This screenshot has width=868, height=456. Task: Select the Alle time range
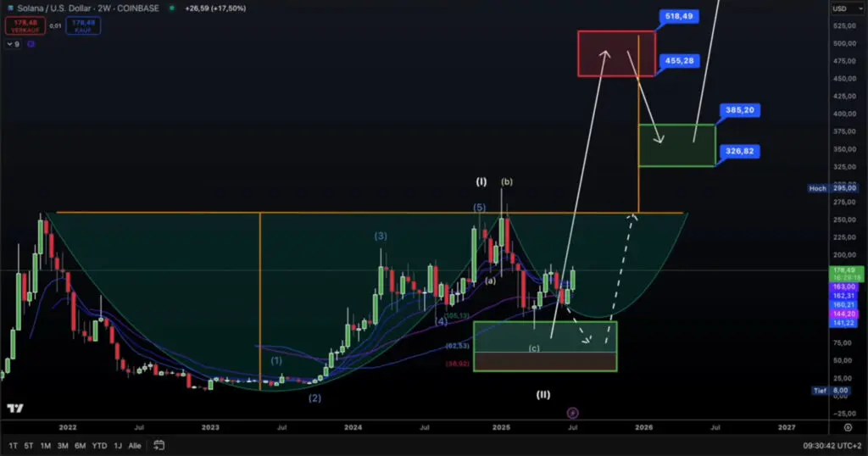pyautogui.click(x=135, y=445)
